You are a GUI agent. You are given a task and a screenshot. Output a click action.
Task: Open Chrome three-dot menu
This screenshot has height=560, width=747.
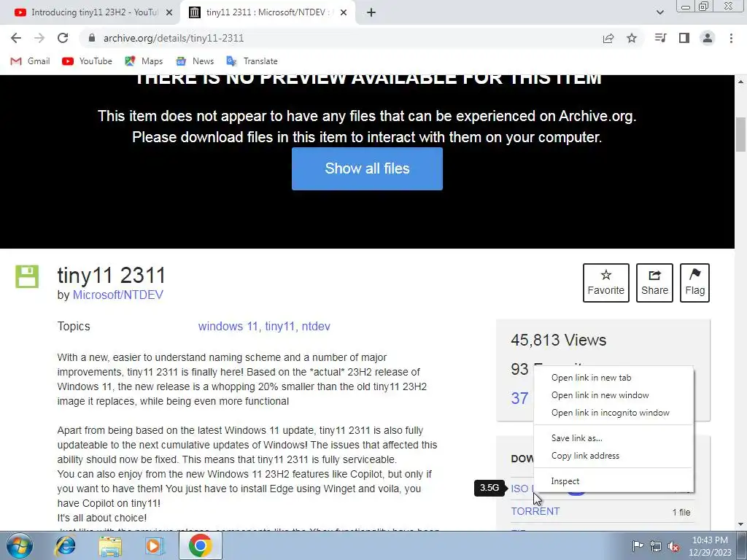point(731,38)
